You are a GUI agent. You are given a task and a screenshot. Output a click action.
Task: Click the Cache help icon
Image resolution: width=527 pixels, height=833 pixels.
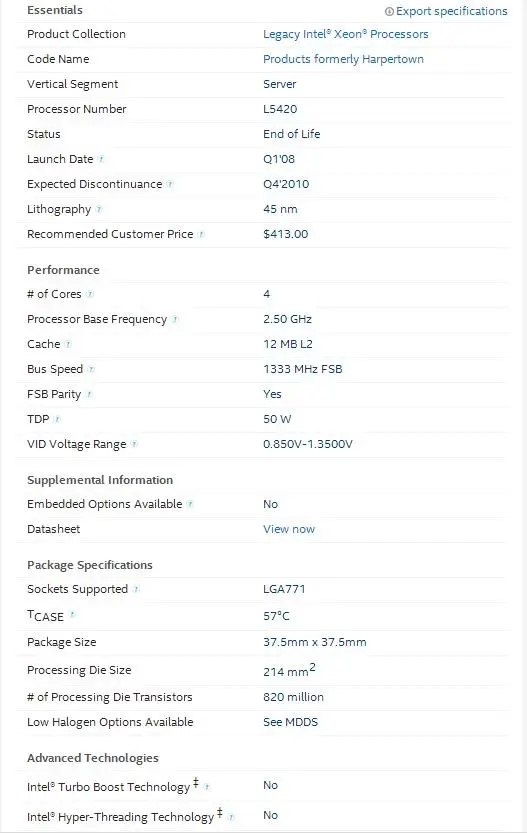click(68, 344)
